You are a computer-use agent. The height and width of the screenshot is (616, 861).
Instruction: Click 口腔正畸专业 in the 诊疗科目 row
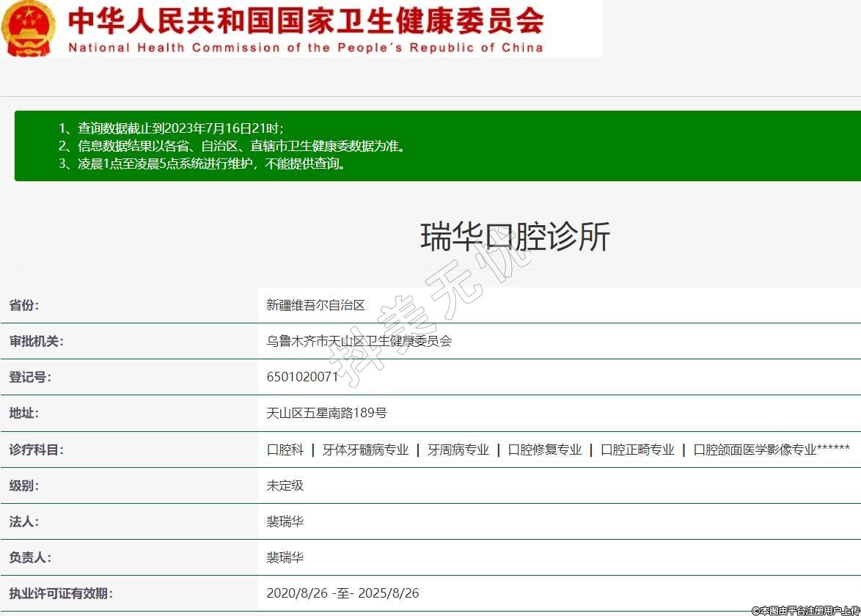[x=637, y=450]
